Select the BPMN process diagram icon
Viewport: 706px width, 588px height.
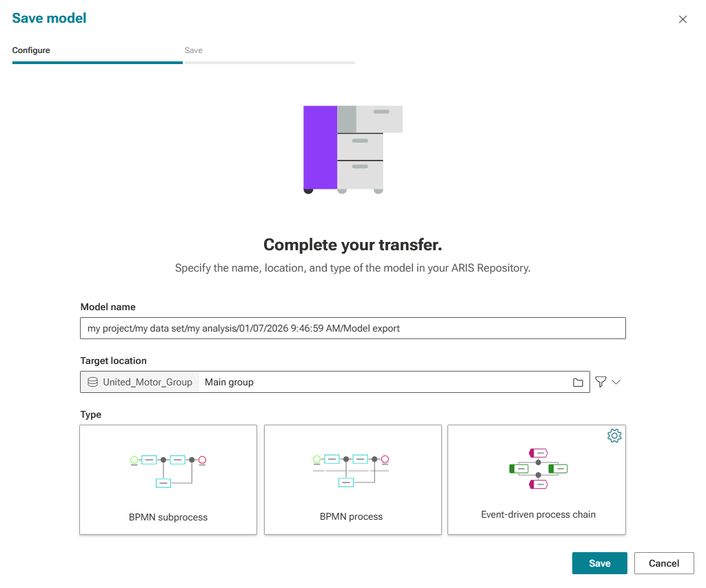tap(351, 471)
